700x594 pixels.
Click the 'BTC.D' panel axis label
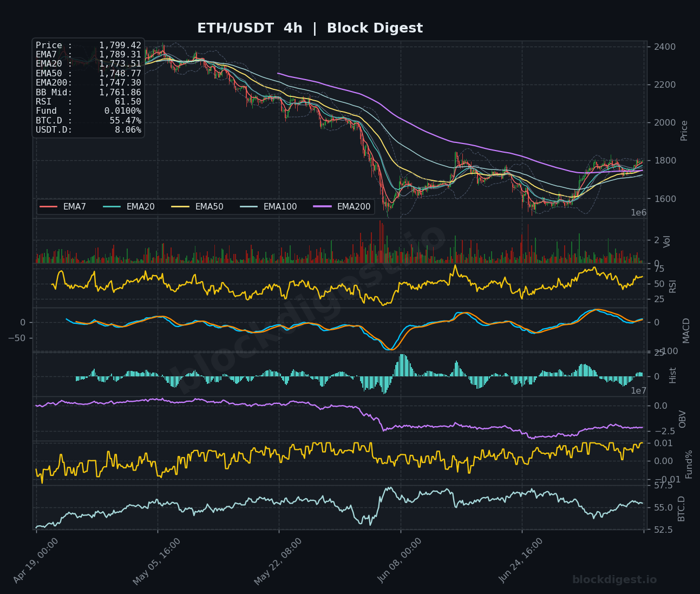(681, 508)
